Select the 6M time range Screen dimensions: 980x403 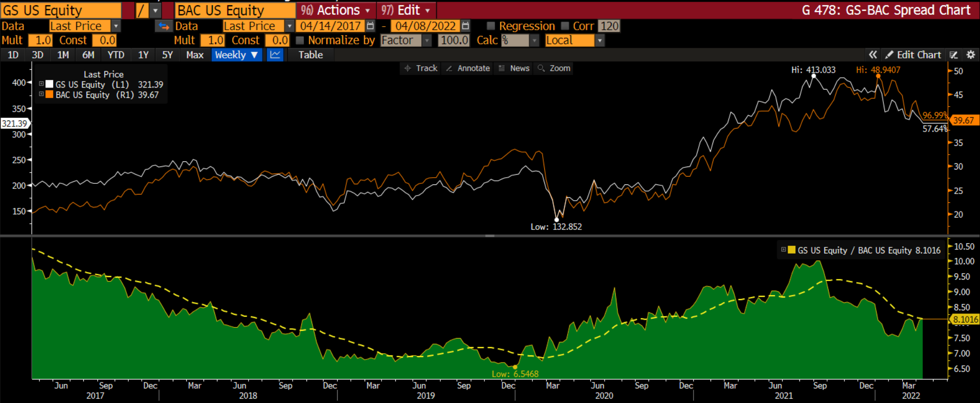click(88, 55)
